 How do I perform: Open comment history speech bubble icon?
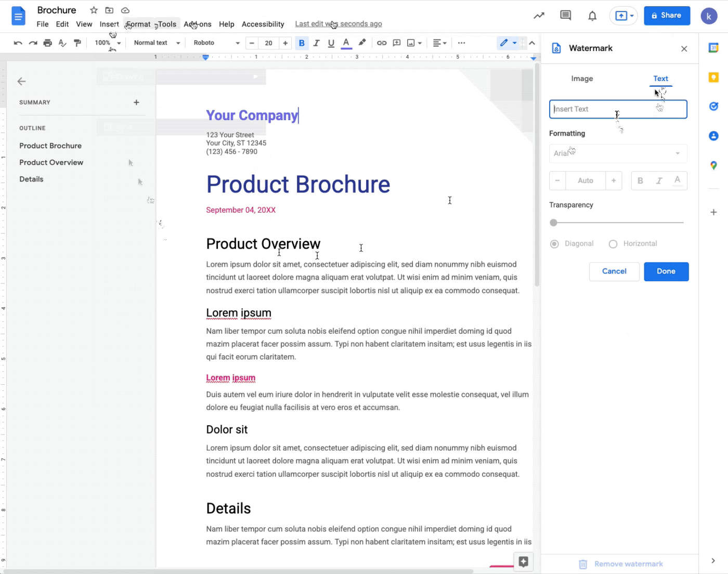coord(565,16)
